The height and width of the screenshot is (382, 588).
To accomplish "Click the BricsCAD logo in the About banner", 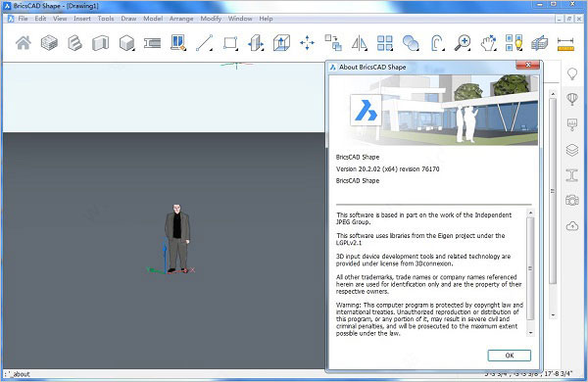I will coord(366,110).
